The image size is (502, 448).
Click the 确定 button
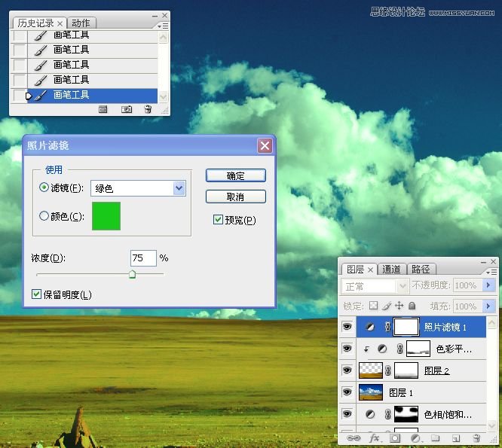(236, 175)
